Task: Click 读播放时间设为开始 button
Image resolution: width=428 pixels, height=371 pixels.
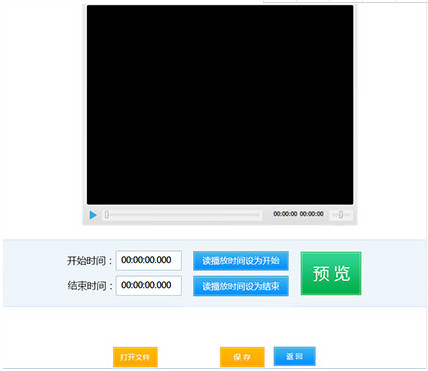Action: [241, 261]
